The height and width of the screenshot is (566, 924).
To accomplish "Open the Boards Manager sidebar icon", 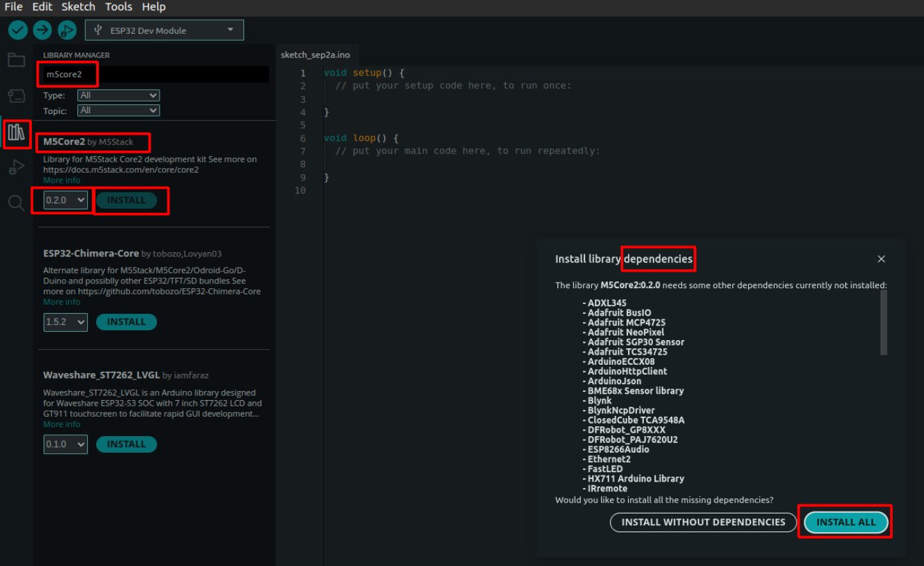I will click(17, 96).
